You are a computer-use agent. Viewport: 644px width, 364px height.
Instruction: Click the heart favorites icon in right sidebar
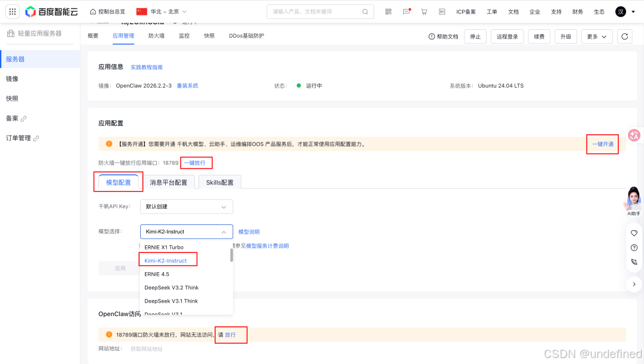pos(634,233)
